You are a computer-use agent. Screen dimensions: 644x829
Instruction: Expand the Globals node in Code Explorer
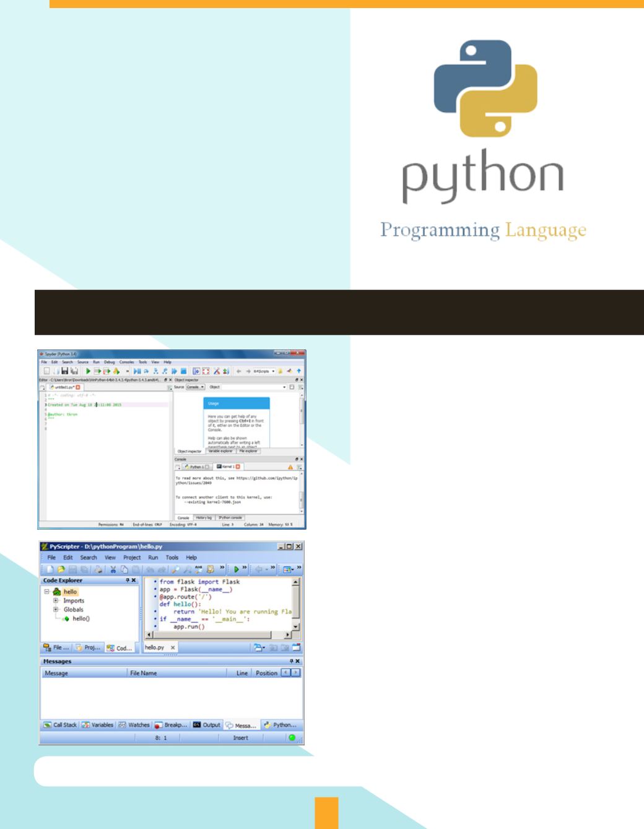tap(56, 609)
